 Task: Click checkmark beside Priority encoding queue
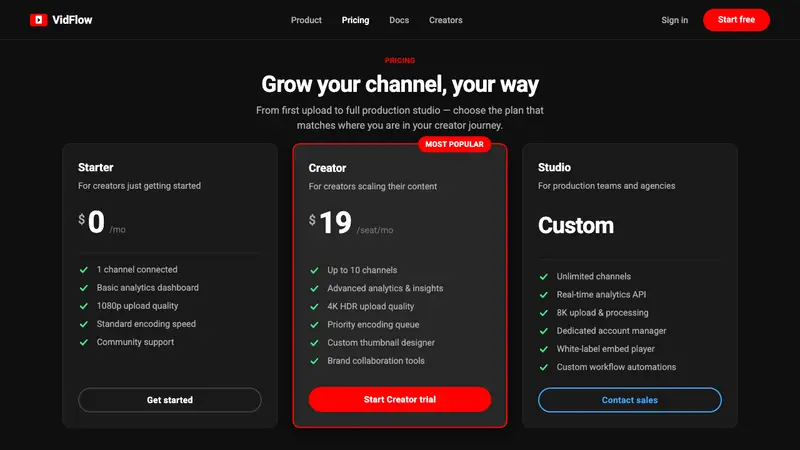coord(314,324)
